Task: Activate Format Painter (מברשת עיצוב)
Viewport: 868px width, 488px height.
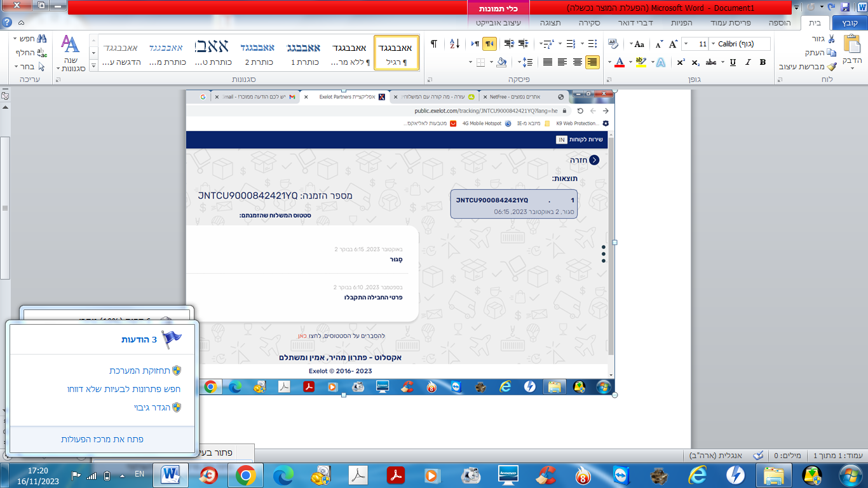Action: pos(808,66)
